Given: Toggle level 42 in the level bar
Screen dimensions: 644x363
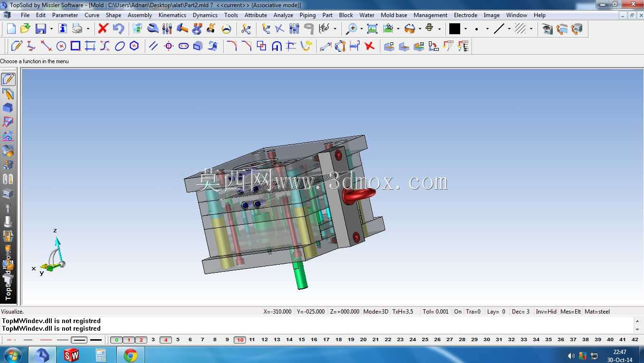Looking at the screenshot, I should pos(635,340).
